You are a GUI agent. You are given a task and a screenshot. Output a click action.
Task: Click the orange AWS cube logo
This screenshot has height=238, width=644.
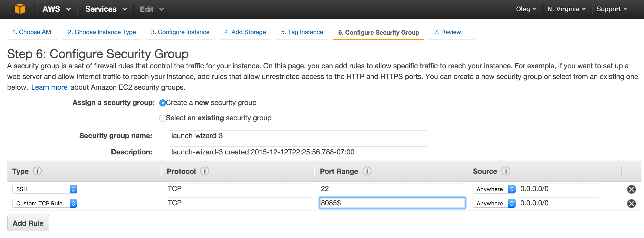tap(20, 9)
